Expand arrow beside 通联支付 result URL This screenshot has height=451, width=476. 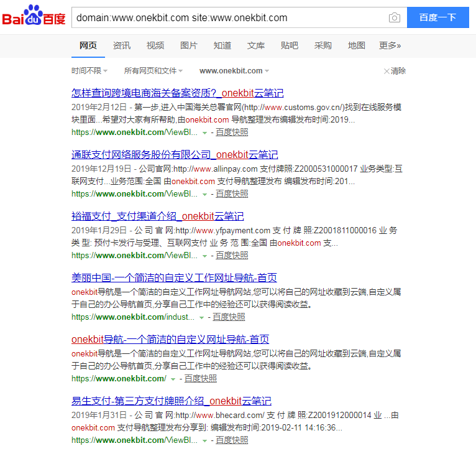point(204,195)
